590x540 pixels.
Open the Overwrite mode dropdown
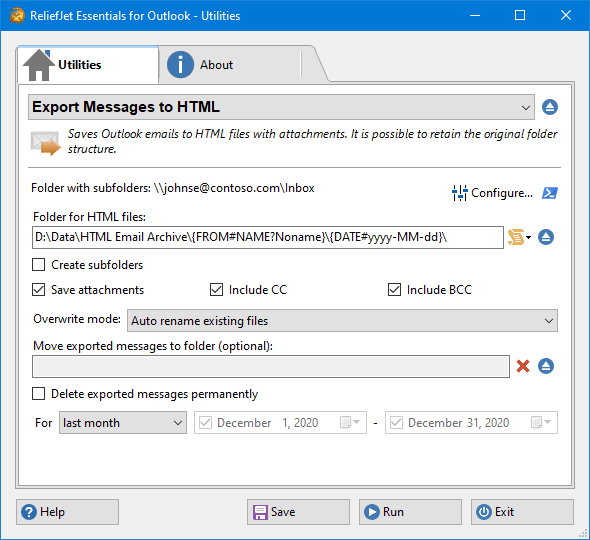click(x=342, y=321)
